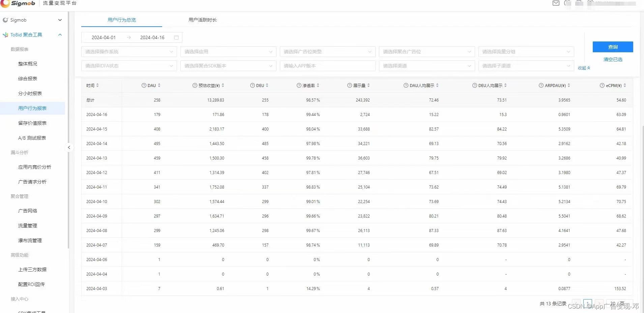This screenshot has width=644, height=313.
Task: Sort by 展示量 column arrows
Action: tap(369, 85)
